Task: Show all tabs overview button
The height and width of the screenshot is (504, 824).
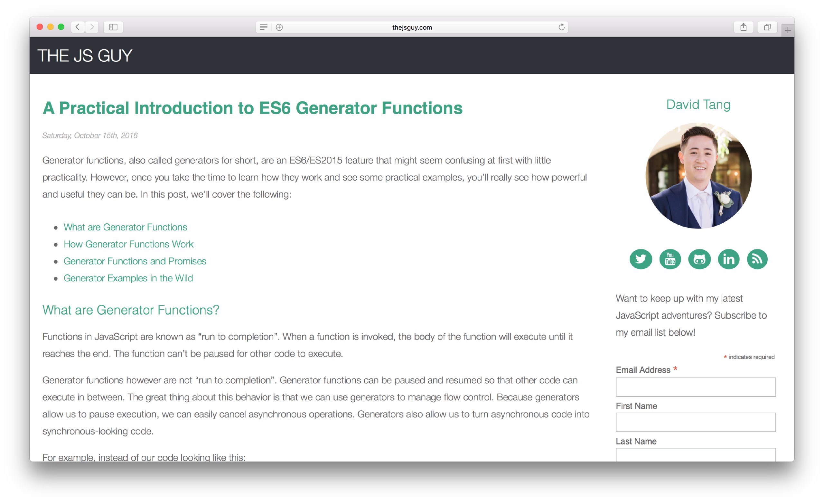Action: point(767,27)
